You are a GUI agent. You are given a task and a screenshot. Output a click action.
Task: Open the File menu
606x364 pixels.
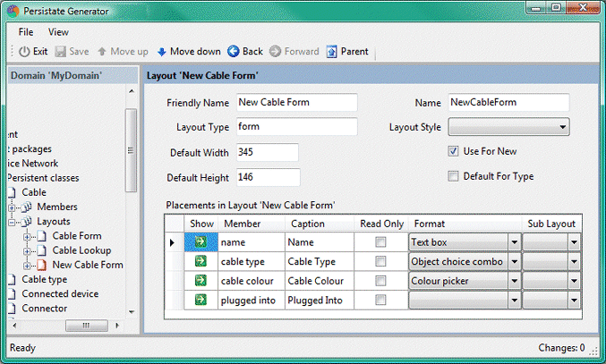pyautogui.click(x=25, y=31)
